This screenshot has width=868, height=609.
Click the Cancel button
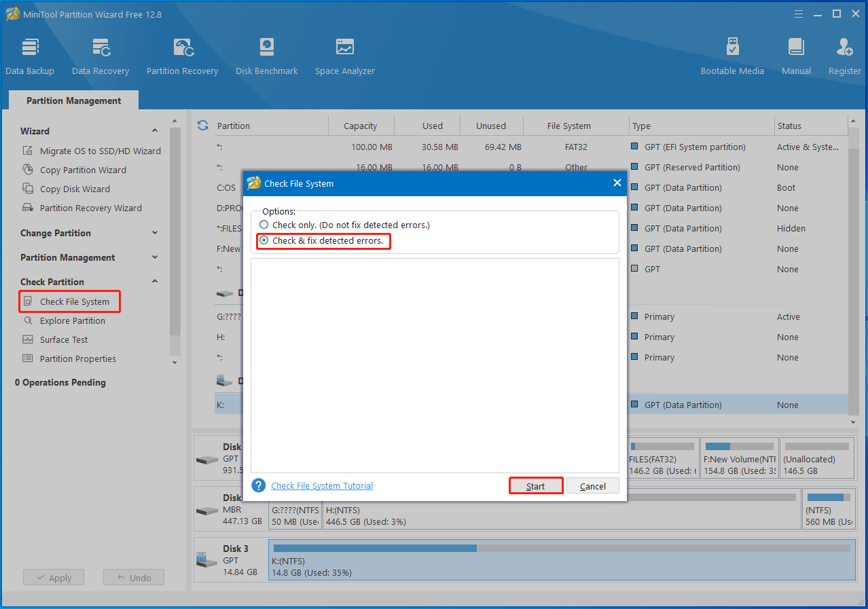pos(593,486)
